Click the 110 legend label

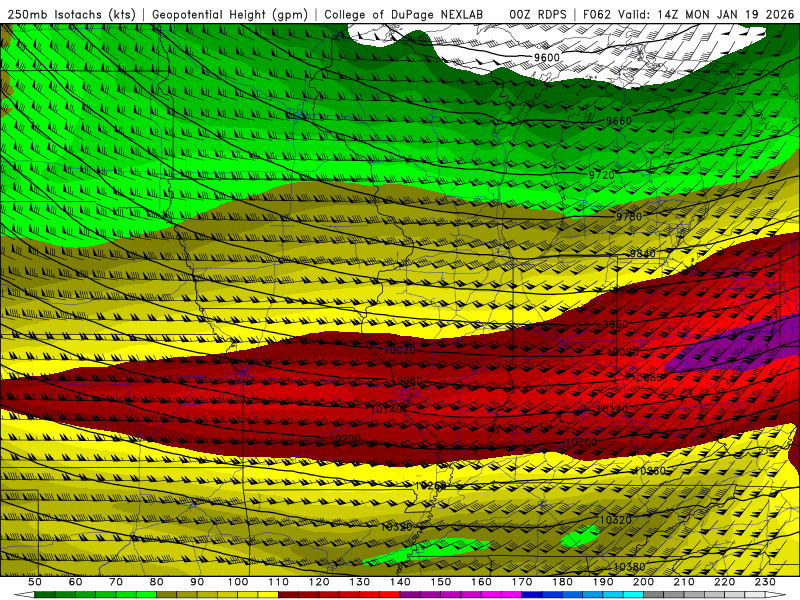[278, 582]
